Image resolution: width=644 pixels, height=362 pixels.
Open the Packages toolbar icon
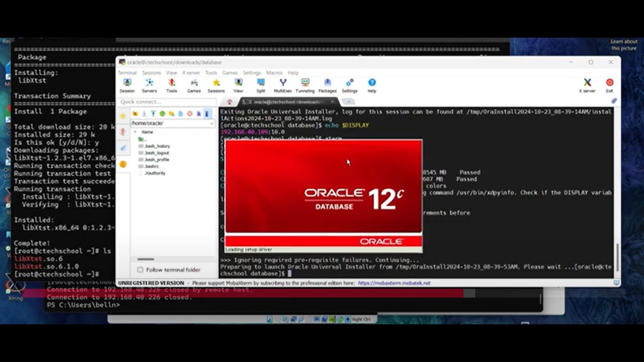point(327,85)
